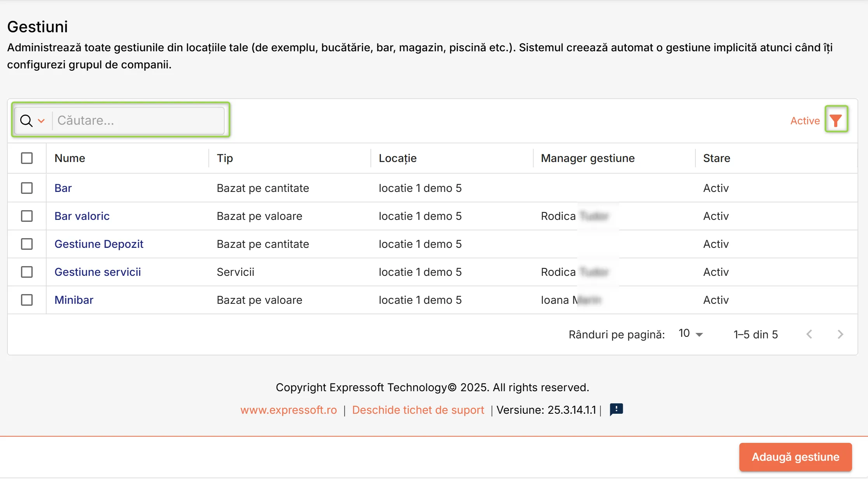The height and width of the screenshot is (479, 868).
Task: Sort by the Nume column header
Action: tap(70, 158)
